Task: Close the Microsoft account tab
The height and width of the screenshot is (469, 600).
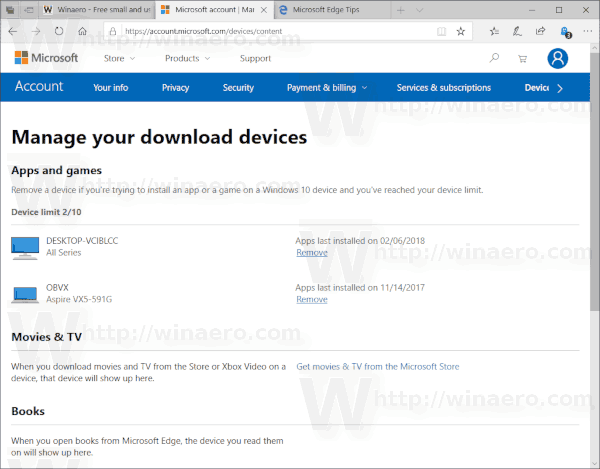Action: click(264, 10)
